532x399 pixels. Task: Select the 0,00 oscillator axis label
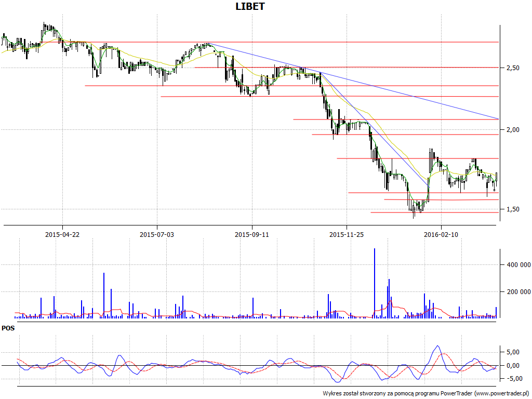point(513,365)
